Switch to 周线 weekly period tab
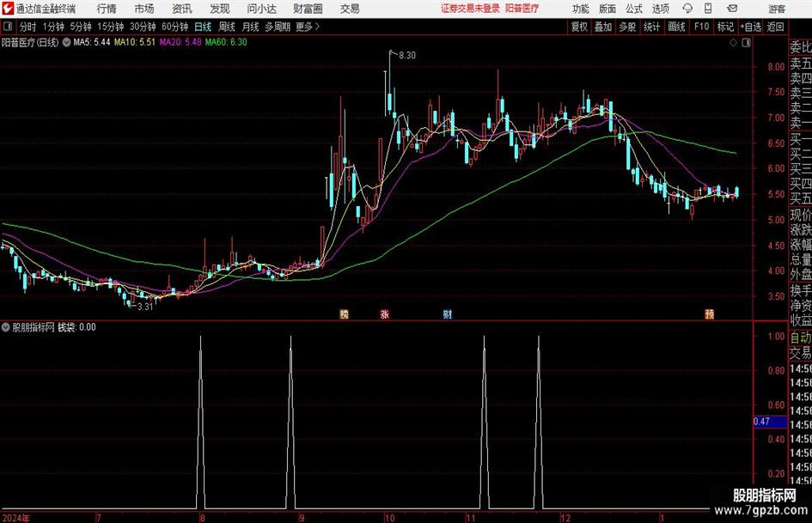Screen dimensions: 812x523 click(227, 27)
